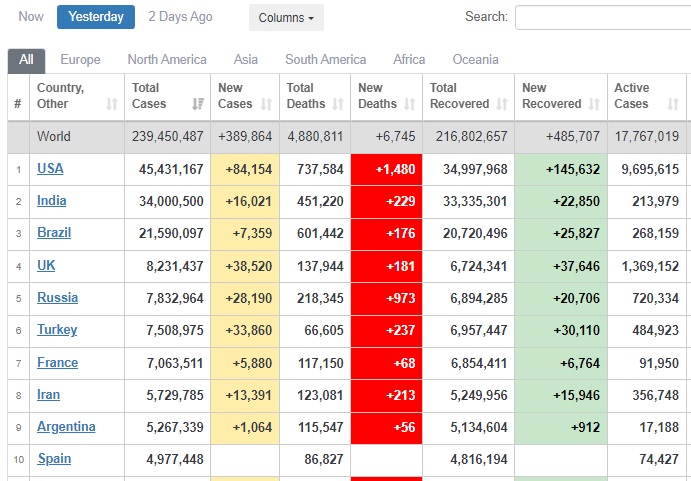Open the South America tab

(x=325, y=60)
